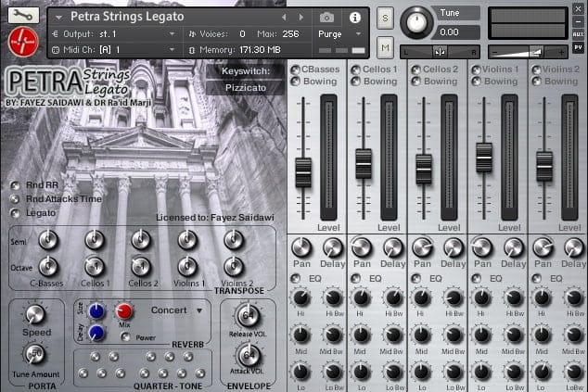Toggle EQ for the CBasses channel
588x392 pixels.
pyautogui.click(x=296, y=278)
